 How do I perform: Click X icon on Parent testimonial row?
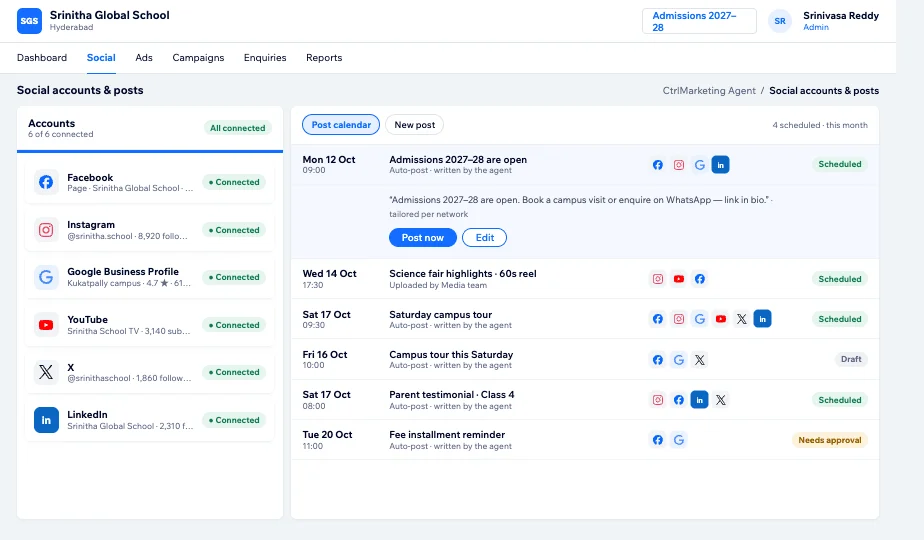tap(721, 400)
